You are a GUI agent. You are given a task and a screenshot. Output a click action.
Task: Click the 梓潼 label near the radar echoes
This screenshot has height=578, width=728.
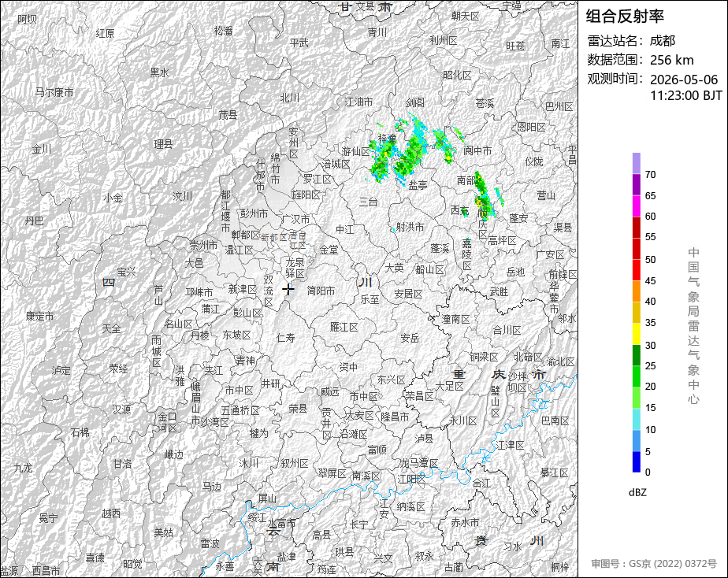387,139
